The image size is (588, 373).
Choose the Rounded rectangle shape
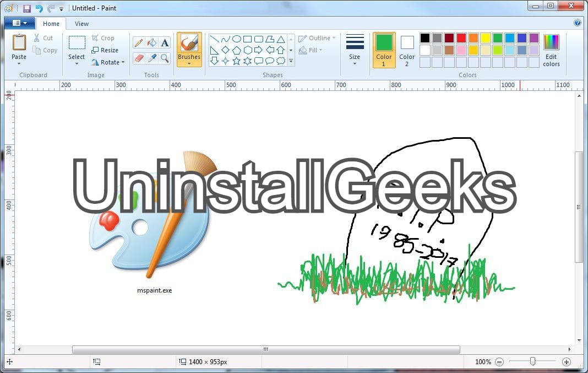tap(259, 39)
